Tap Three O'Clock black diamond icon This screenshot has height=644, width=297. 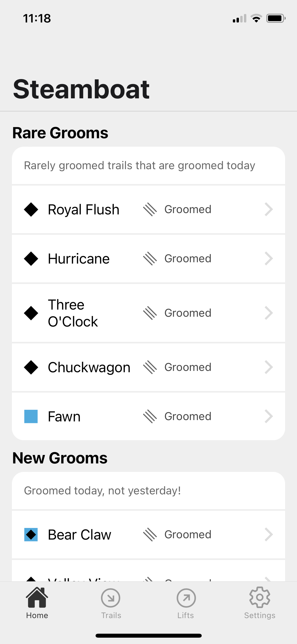click(x=31, y=313)
